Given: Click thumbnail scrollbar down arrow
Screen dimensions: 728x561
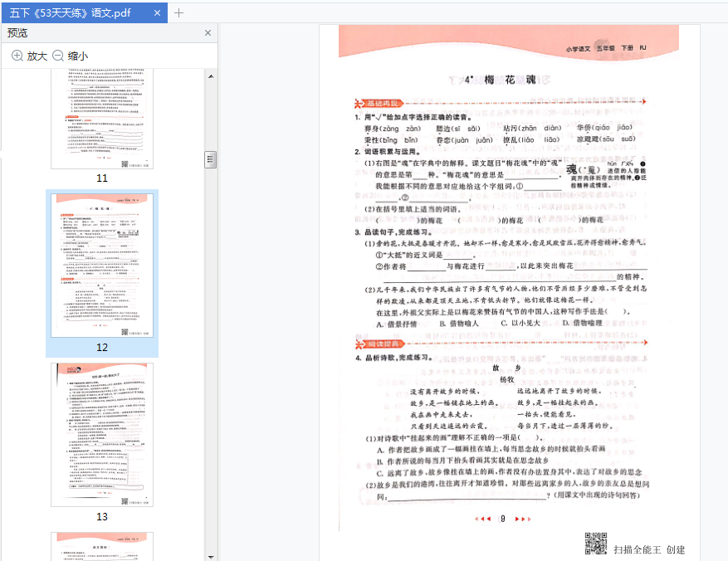Looking at the screenshot, I should coord(211,557).
